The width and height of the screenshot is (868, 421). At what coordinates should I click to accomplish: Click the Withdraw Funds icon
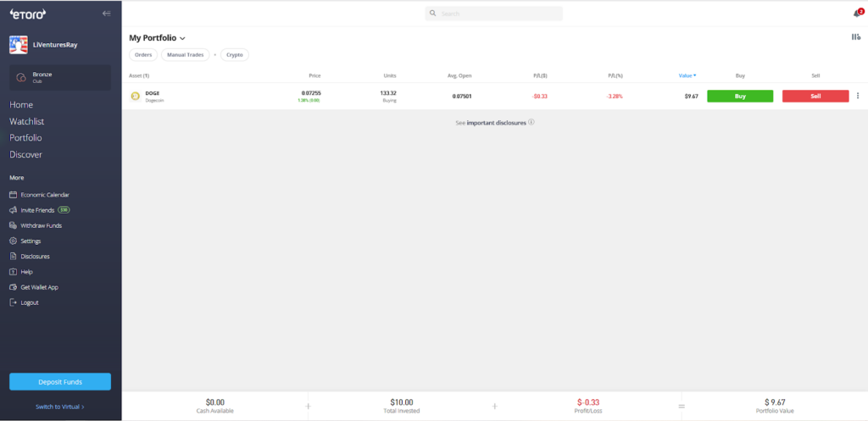click(x=14, y=225)
